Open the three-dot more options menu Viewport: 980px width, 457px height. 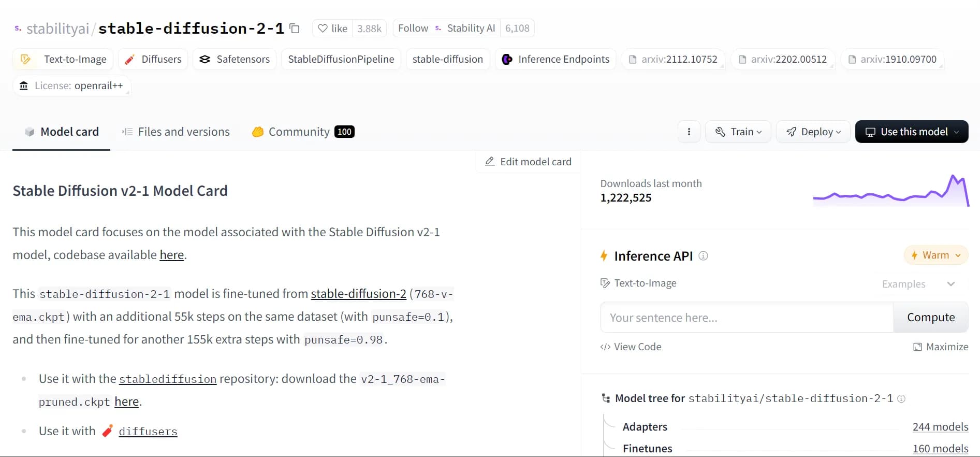(689, 132)
